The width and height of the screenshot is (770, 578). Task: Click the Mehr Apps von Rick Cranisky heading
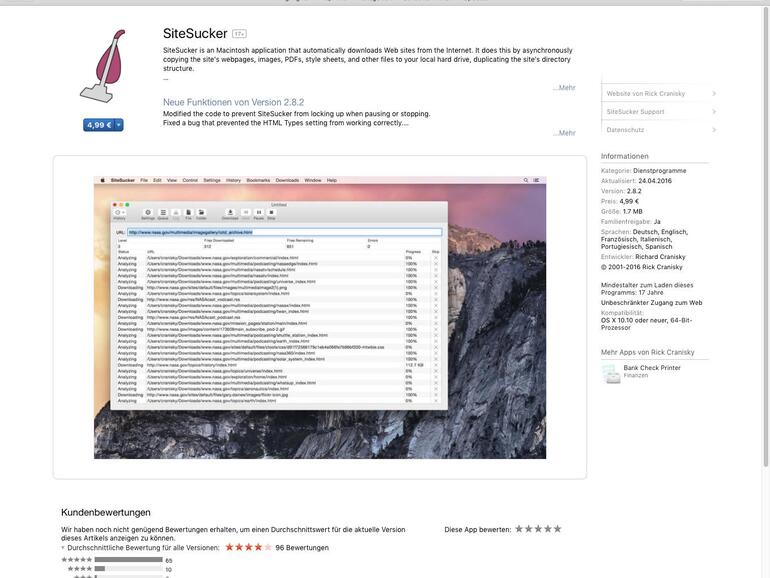pyautogui.click(x=647, y=352)
